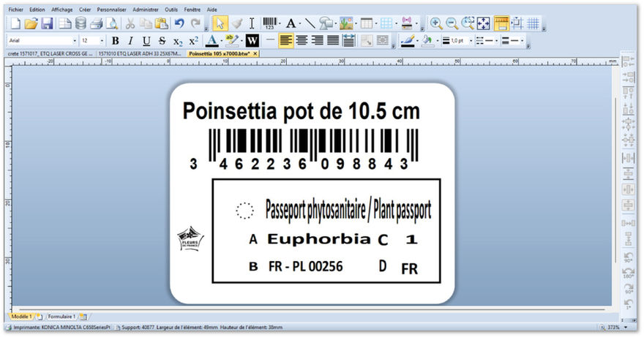Close the Poinsettia 105 x7000.btw tab
Viewport: 644px width, 337px height.
tap(255, 54)
